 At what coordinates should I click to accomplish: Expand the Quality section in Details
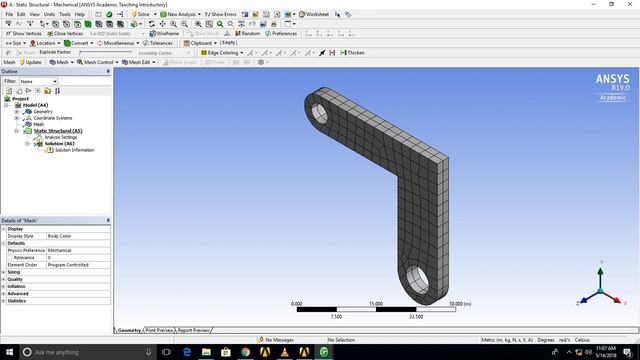coord(4,280)
